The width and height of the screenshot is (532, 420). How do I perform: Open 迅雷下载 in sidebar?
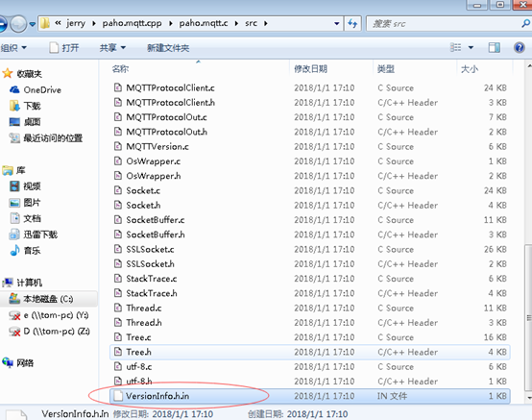pyautogui.click(x=40, y=235)
